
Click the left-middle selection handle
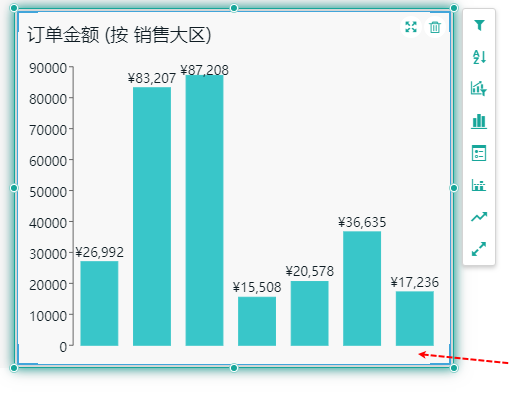coord(14,188)
